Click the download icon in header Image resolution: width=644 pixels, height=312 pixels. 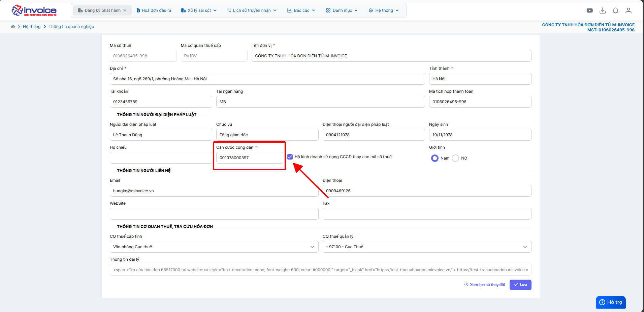[603, 10]
